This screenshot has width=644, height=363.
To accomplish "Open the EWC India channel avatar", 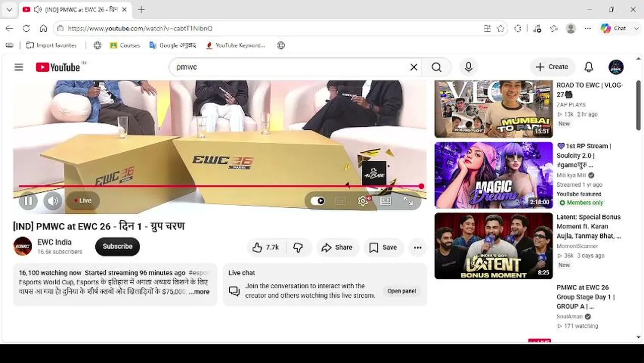I will (x=23, y=247).
